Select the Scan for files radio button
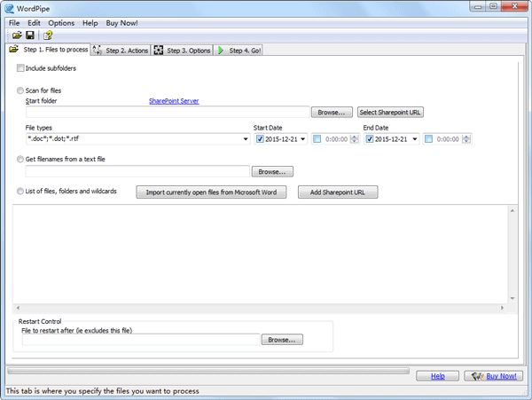 (20, 90)
